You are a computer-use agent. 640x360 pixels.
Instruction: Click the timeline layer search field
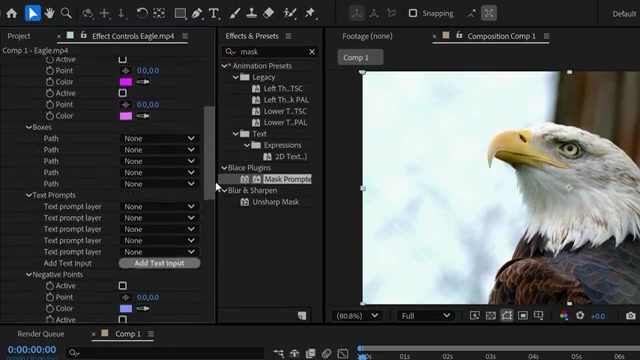165,353
